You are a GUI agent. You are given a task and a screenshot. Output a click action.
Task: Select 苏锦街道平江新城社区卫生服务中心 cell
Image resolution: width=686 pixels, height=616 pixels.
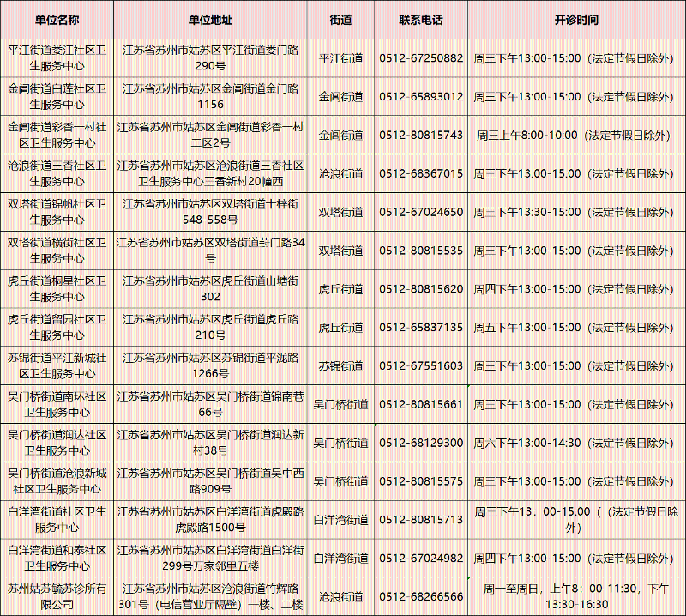[57, 366]
